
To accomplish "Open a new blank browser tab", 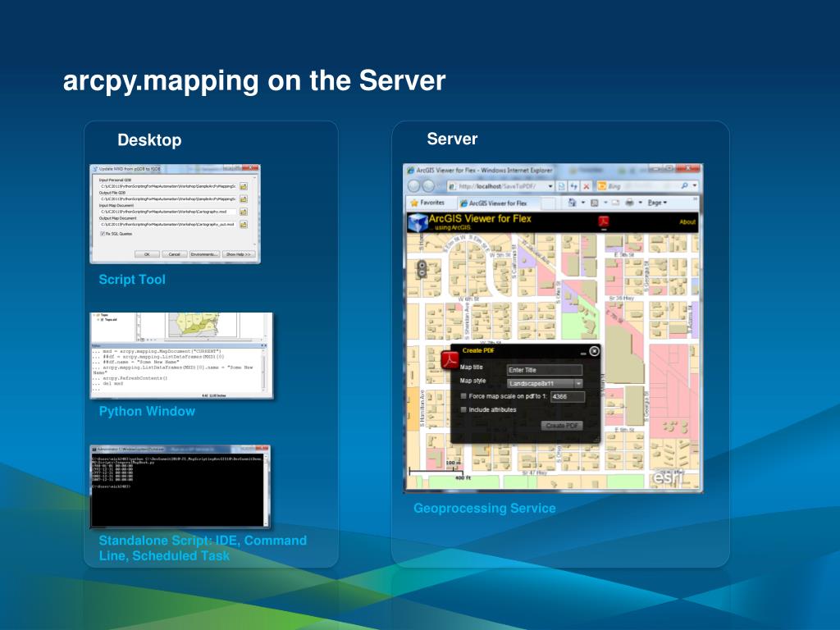I will coord(548,203).
